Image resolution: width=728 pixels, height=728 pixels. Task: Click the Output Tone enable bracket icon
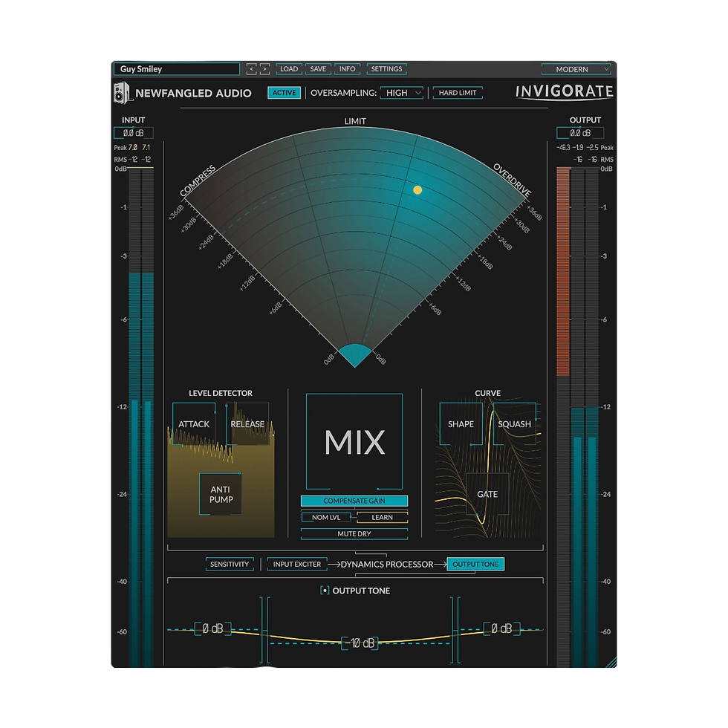[325, 591]
